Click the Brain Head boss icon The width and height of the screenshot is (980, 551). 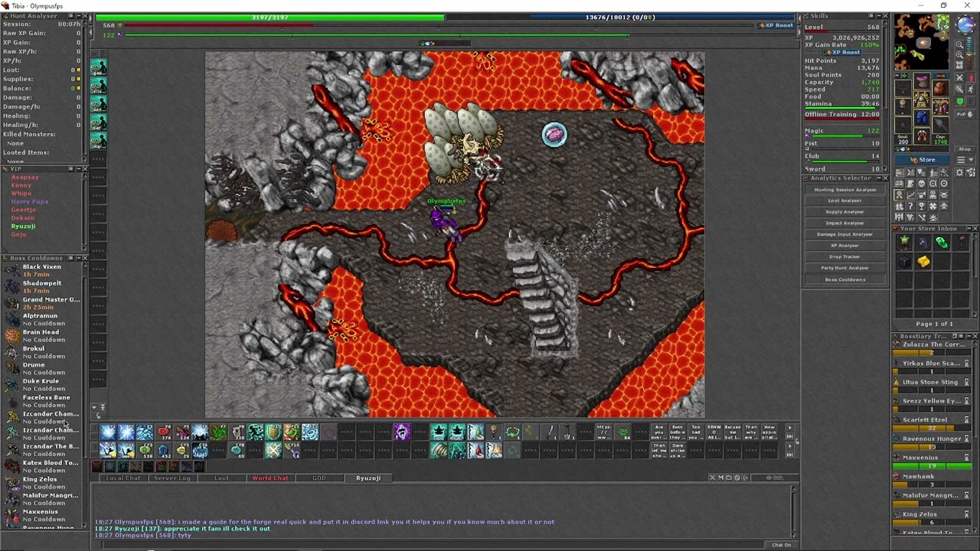pos(11,336)
